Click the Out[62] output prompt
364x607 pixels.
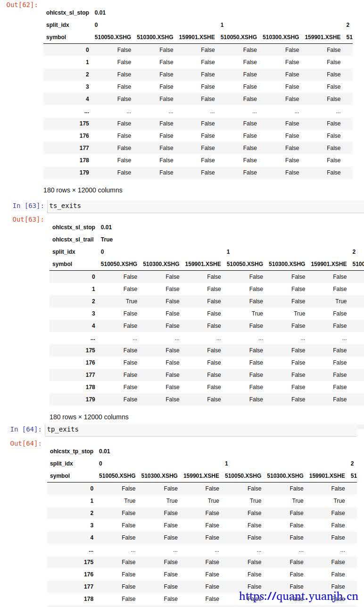(x=22, y=5)
